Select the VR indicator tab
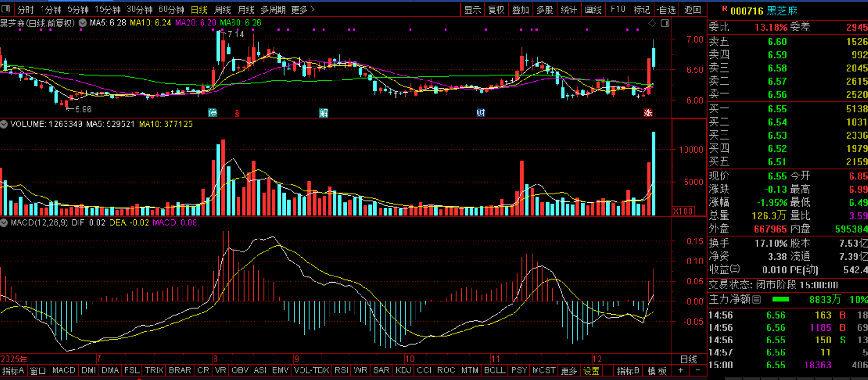Viewport: 868px width, 380px height. point(220,370)
